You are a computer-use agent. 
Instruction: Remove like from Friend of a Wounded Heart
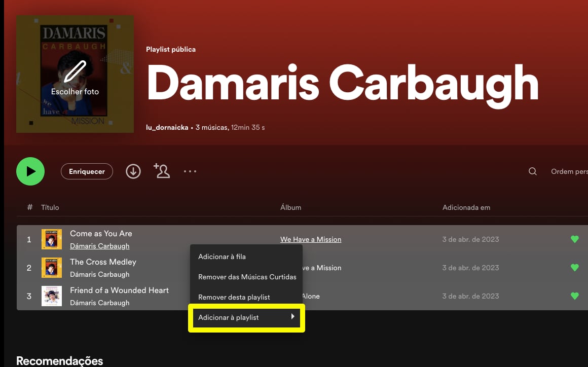pos(574,296)
